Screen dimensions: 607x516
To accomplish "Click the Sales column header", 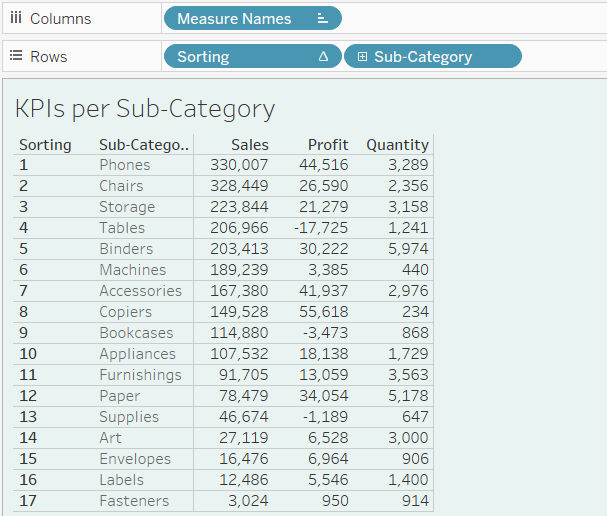I will click(x=249, y=145).
